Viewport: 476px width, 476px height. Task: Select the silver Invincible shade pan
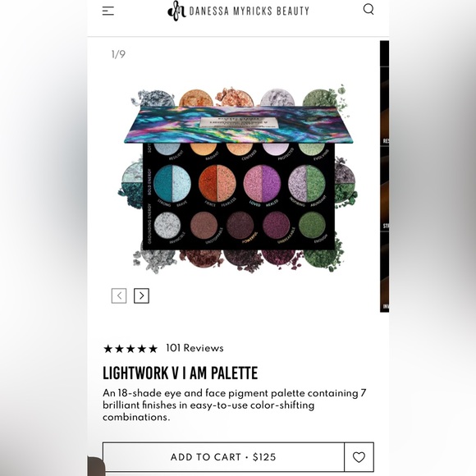167,226
